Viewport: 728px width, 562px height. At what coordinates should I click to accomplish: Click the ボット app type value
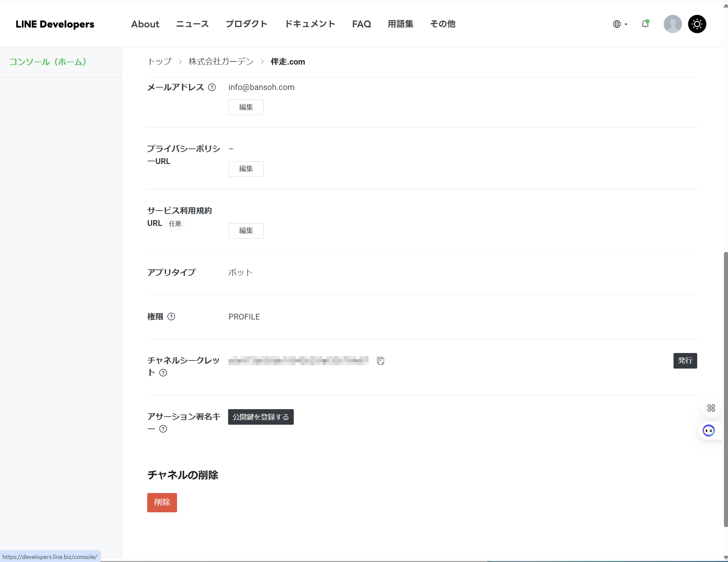click(x=240, y=272)
